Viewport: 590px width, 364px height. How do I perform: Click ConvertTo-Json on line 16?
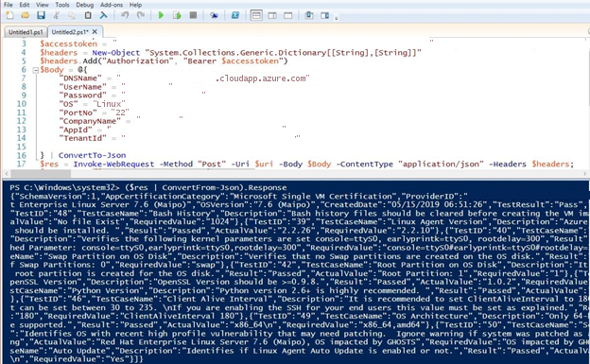coord(93,155)
